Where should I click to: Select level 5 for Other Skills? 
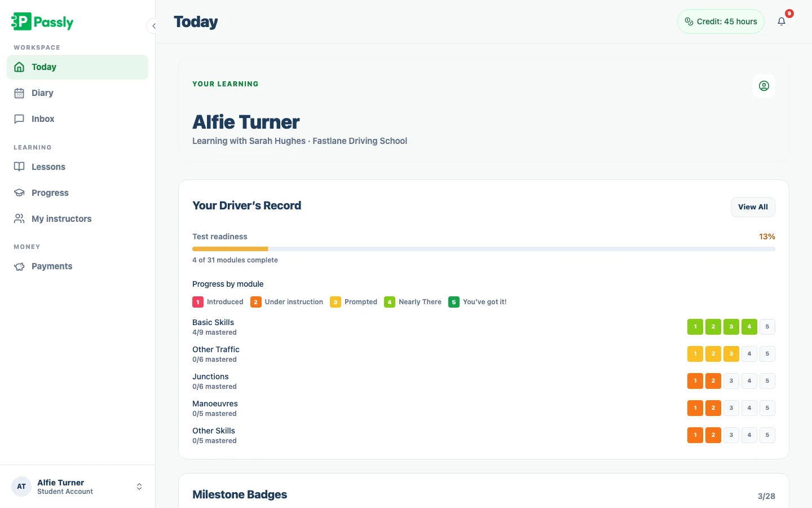point(767,435)
